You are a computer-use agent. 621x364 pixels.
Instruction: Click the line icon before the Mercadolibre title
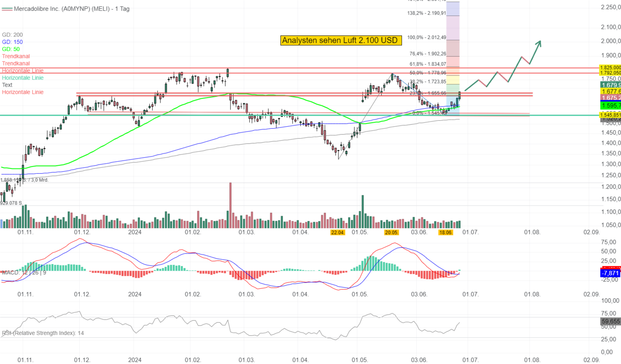click(x=7, y=9)
